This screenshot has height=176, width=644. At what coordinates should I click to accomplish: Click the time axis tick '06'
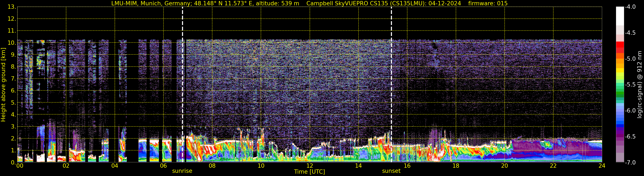coord(163,166)
